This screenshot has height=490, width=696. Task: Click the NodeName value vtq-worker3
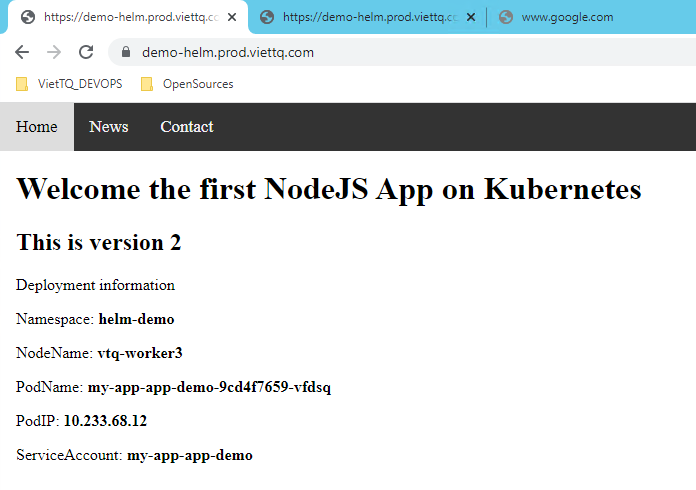[140, 353]
